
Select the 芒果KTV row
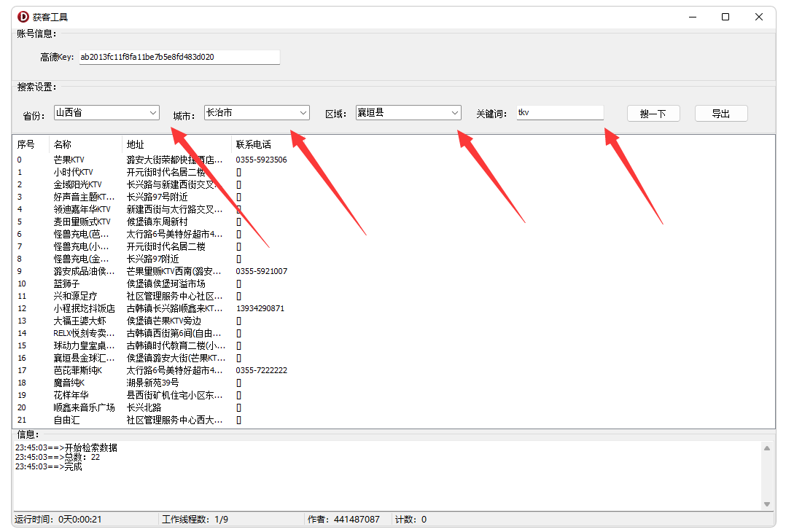pos(69,160)
